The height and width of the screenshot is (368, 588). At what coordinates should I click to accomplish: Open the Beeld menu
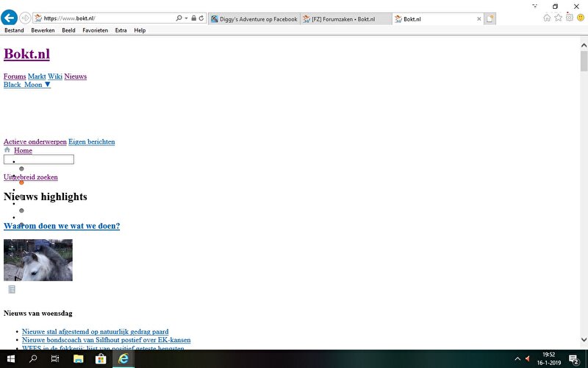(68, 30)
